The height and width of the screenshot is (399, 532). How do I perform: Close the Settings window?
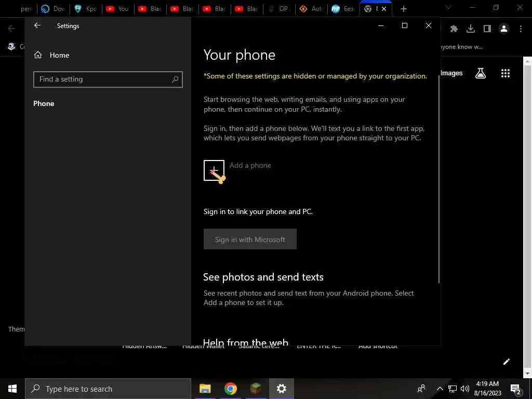pos(429,25)
